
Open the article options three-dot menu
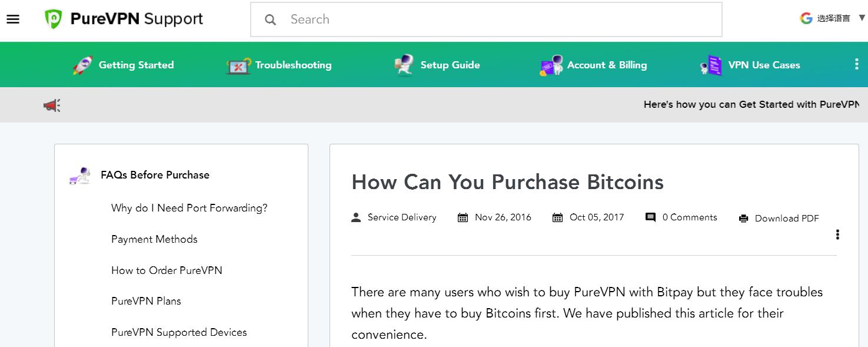point(837,234)
